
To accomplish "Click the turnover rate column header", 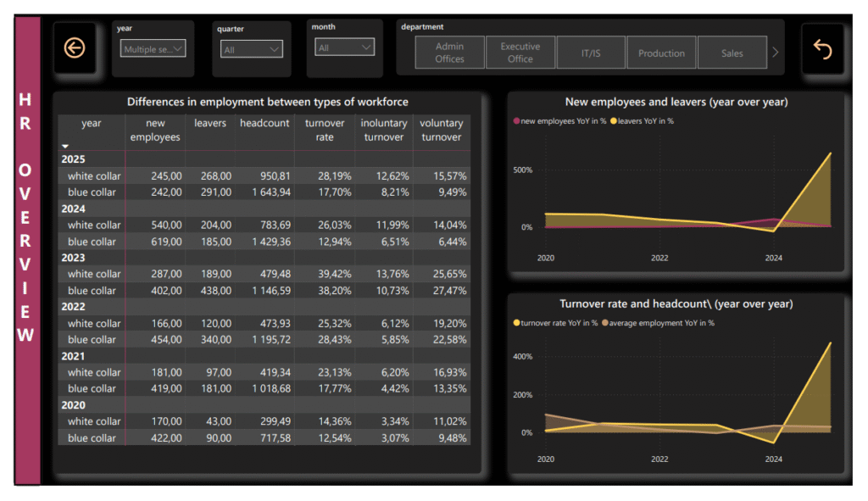I will (324, 128).
